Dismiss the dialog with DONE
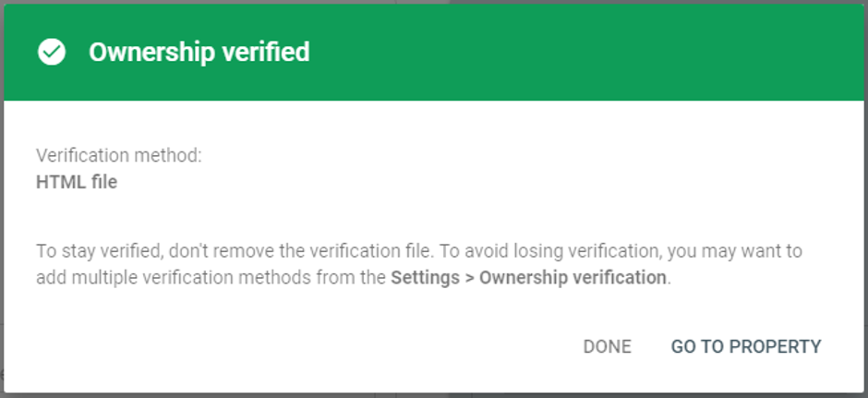Viewport: 868px width, 398px height. click(x=607, y=346)
